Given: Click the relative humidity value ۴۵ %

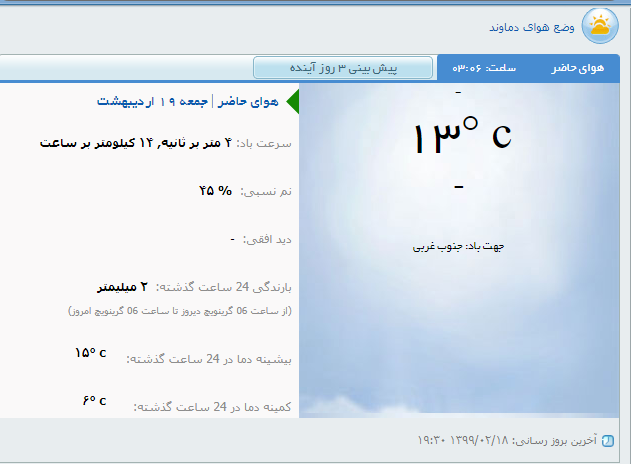Looking at the screenshot, I should (215, 191).
